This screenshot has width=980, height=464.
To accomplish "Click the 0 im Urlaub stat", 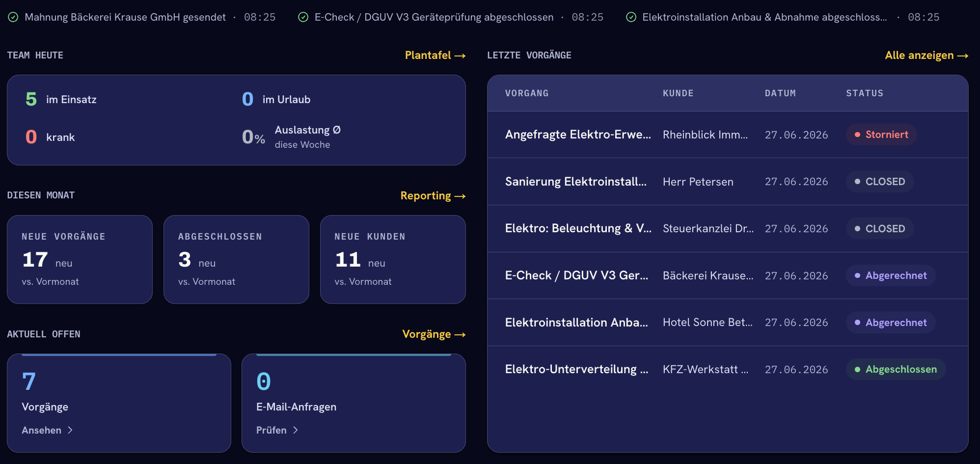I will click(x=276, y=100).
